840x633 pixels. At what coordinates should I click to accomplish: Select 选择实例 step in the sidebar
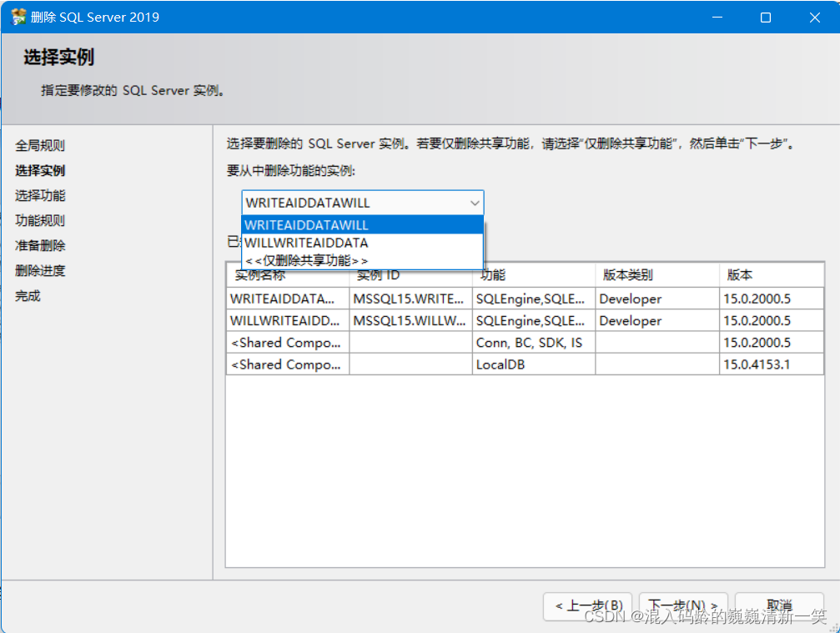pyautogui.click(x=40, y=170)
